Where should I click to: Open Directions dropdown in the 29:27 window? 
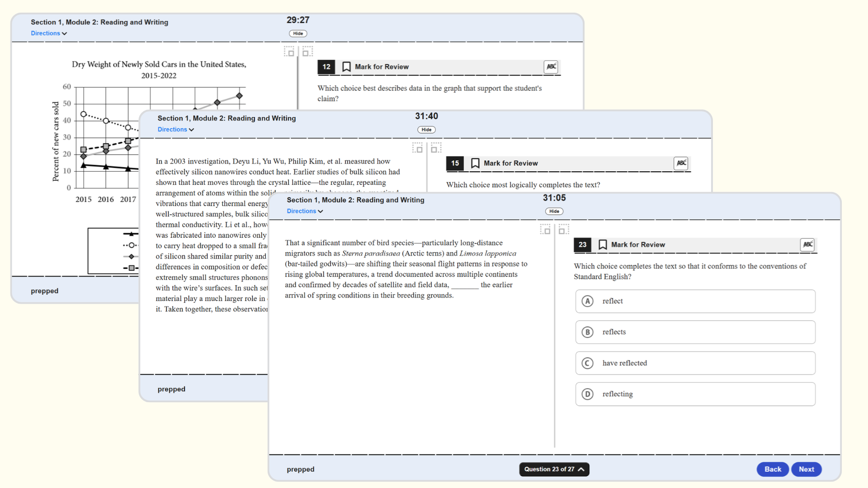click(x=48, y=33)
